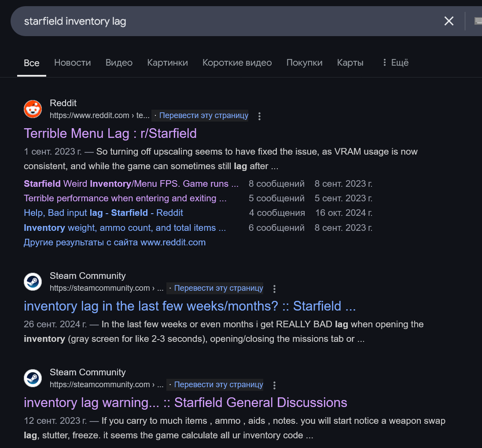Open 'Terrible performance when entering and exiting' sublink
The image size is (482, 448).
coord(125,198)
